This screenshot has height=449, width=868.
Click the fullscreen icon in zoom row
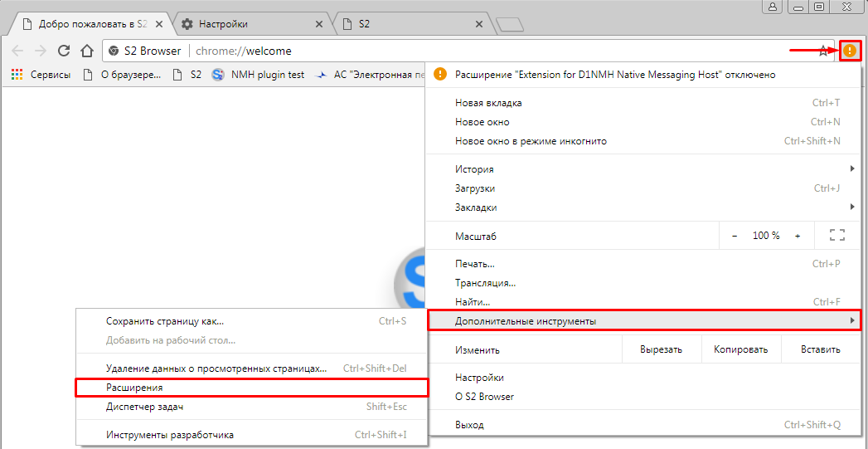click(x=836, y=236)
